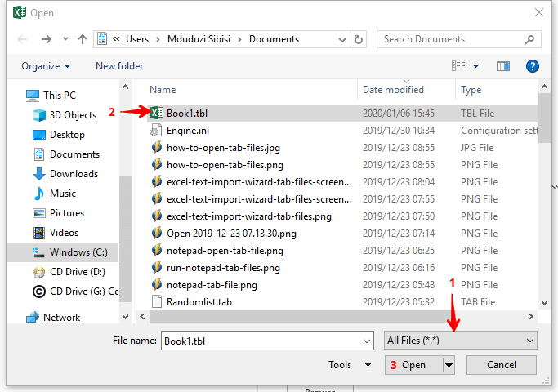Click horizontal scrollbar right arrow

pyautogui.click(x=530, y=316)
